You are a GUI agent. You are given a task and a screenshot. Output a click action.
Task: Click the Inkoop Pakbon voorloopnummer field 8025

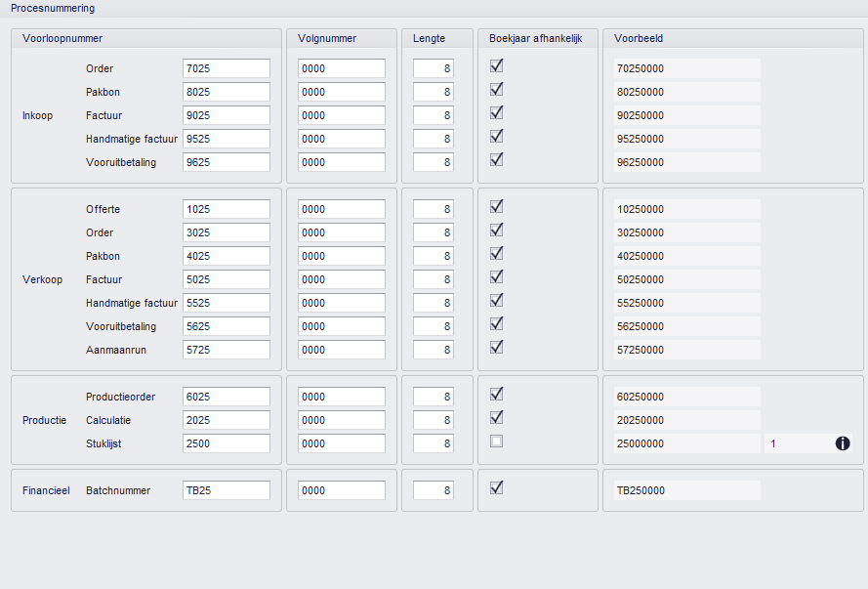(x=227, y=92)
